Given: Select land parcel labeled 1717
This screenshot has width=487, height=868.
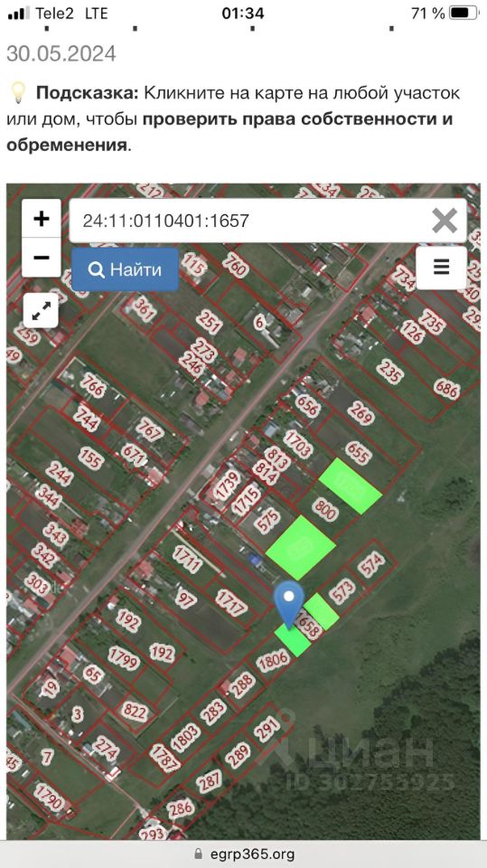Looking at the screenshot, I should pyautogui.click(x=230, y=603).
